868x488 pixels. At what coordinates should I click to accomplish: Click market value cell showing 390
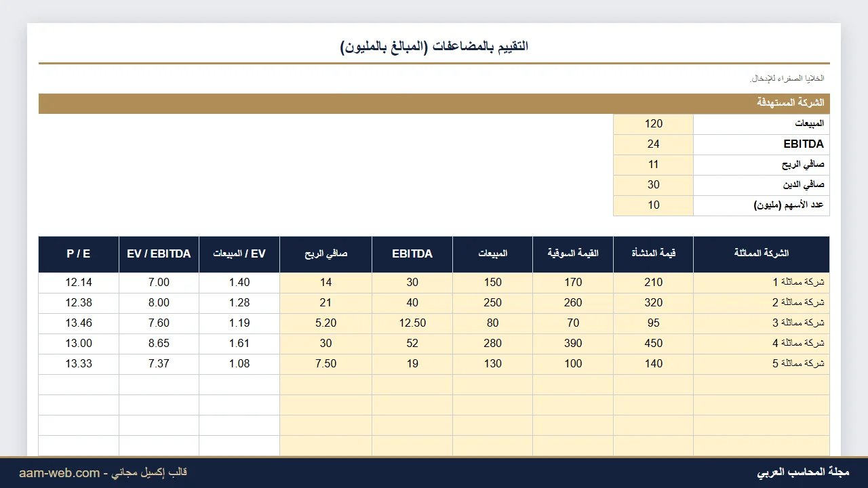point(573,344)
